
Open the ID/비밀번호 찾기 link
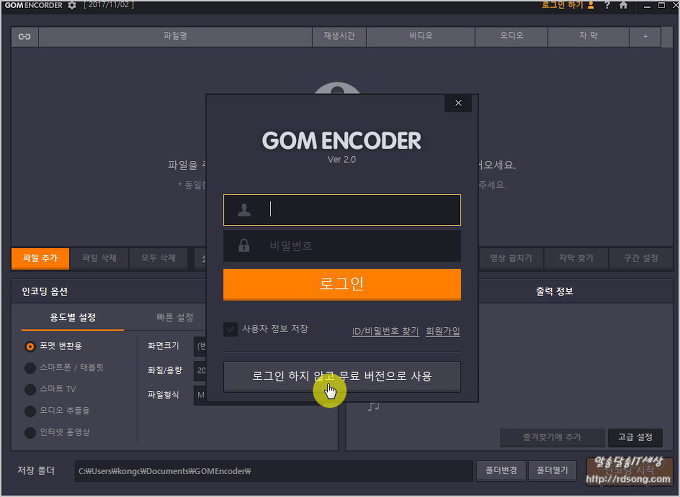pos(385,331)
